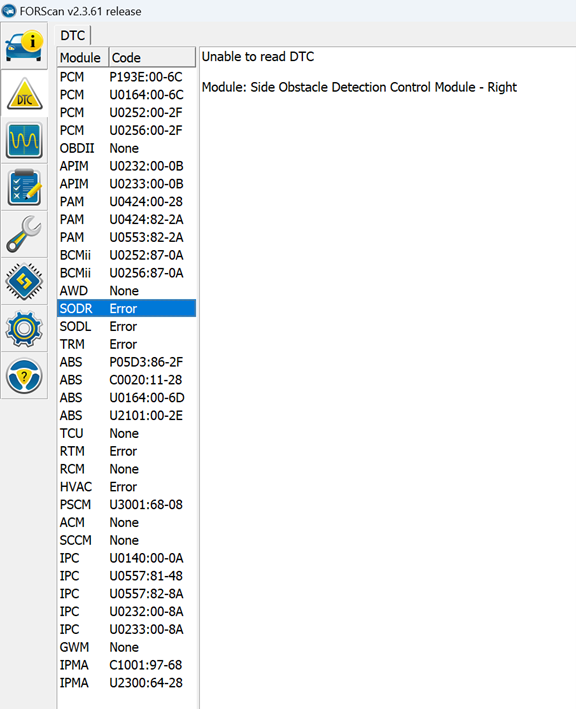Select the DTC warning triangle section
Image resolution: width=576 pixels, height=709 pixels.
tap(24, 94)
